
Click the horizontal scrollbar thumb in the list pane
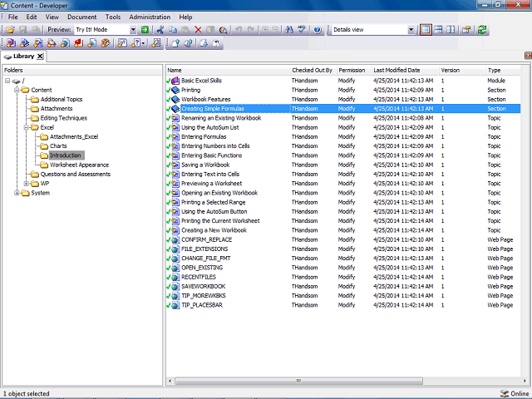298,381
